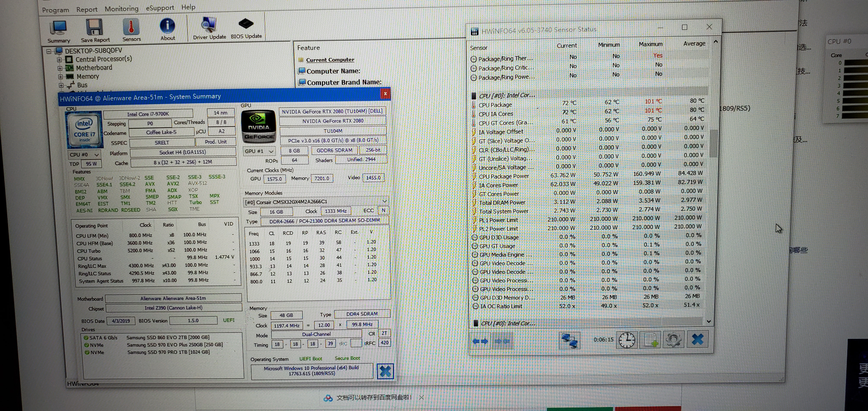Viewport: 868px width, 411px height.
Task: Collapse sensor list with top chevron
Action: click(715, 42)
